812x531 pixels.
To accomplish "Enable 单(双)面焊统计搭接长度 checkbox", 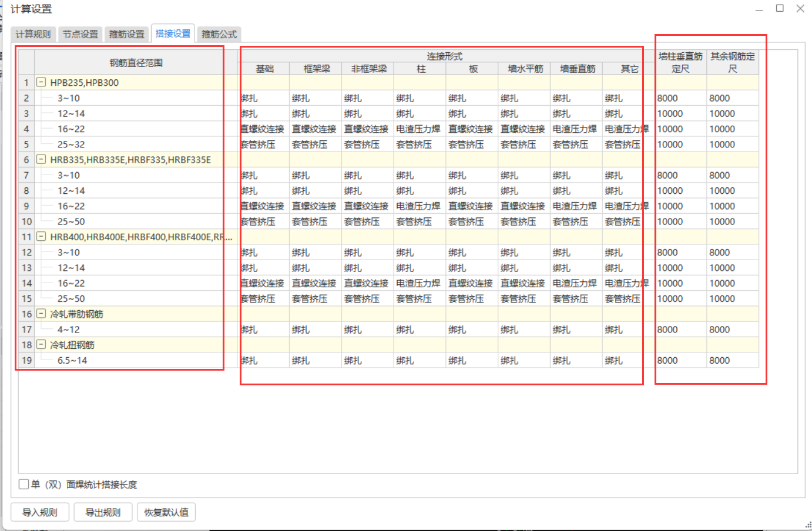I will point(24,484).
